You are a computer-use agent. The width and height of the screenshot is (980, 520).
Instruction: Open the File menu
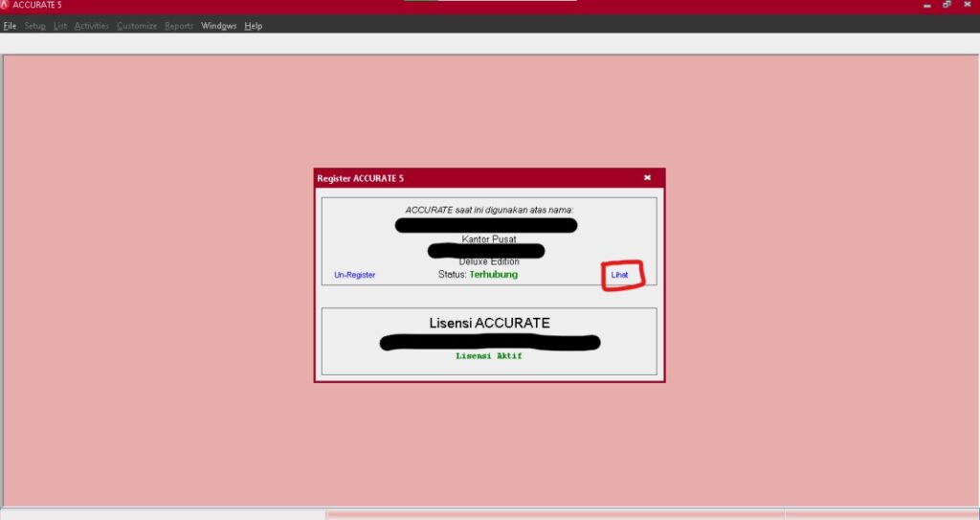[x=10, y=26]
